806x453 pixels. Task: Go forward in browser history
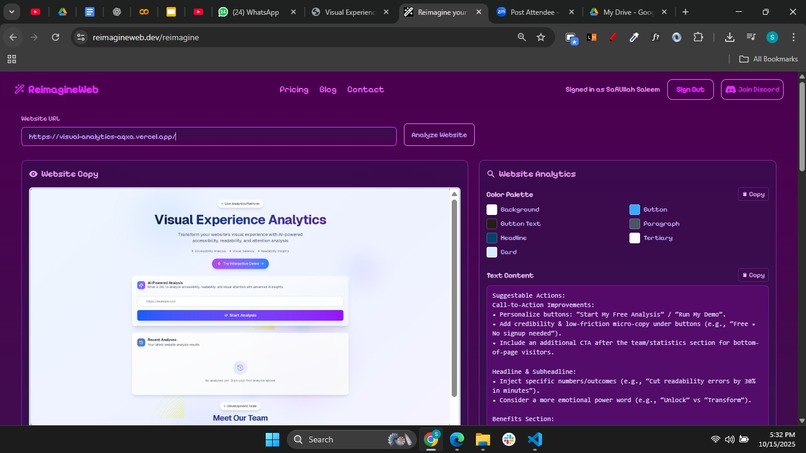tap(34, 37)
